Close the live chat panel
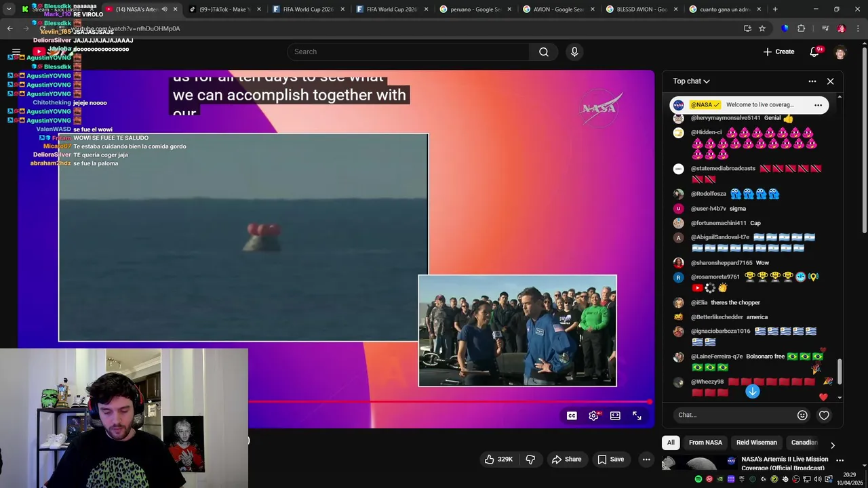Viewport: 868px width, 488px height. [830, 81]
